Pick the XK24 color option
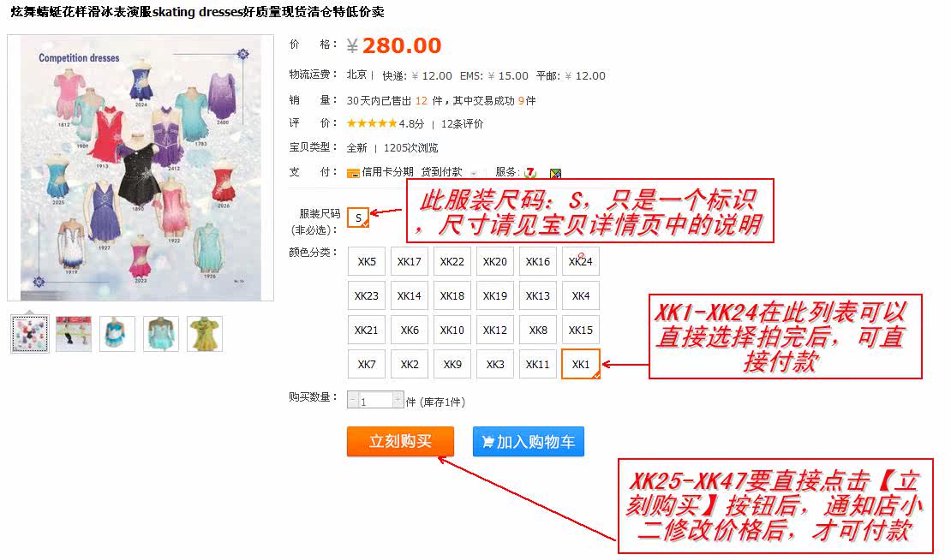This screenshot has width=951, height=560. 580,261
